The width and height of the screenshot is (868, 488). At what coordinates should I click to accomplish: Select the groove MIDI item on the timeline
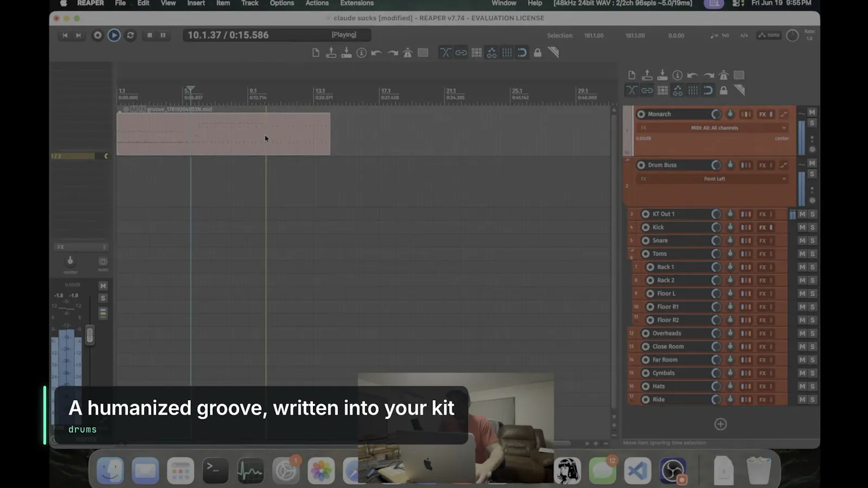[223, 133]
